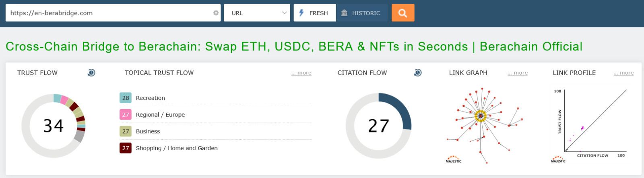The width and height of the screenshot is (644, 178).
Task: Click the Trust Flow history clock icon
Action: pos(91,72)
